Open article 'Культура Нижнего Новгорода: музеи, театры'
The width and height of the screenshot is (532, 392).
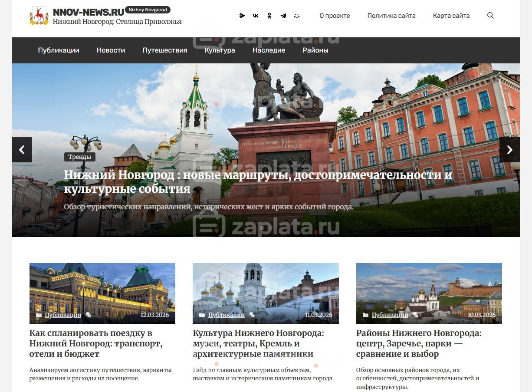259,344
